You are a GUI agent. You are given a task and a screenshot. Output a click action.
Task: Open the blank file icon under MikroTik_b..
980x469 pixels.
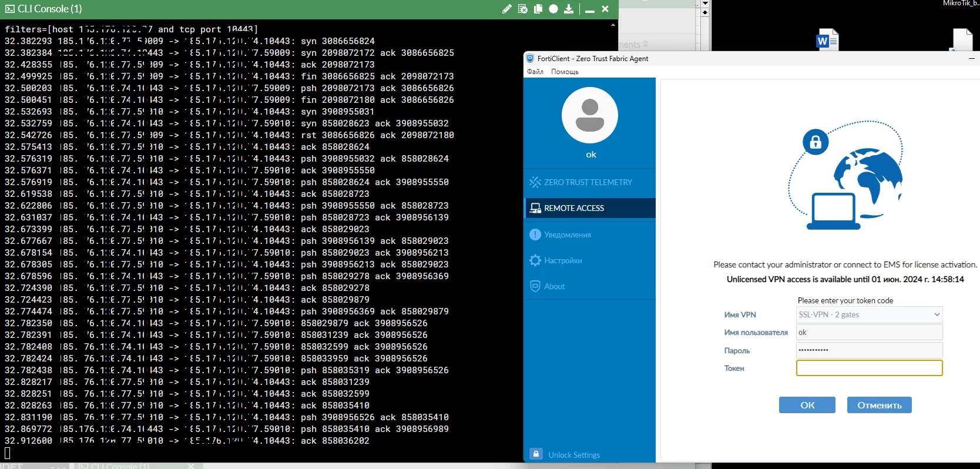[962, 39]
